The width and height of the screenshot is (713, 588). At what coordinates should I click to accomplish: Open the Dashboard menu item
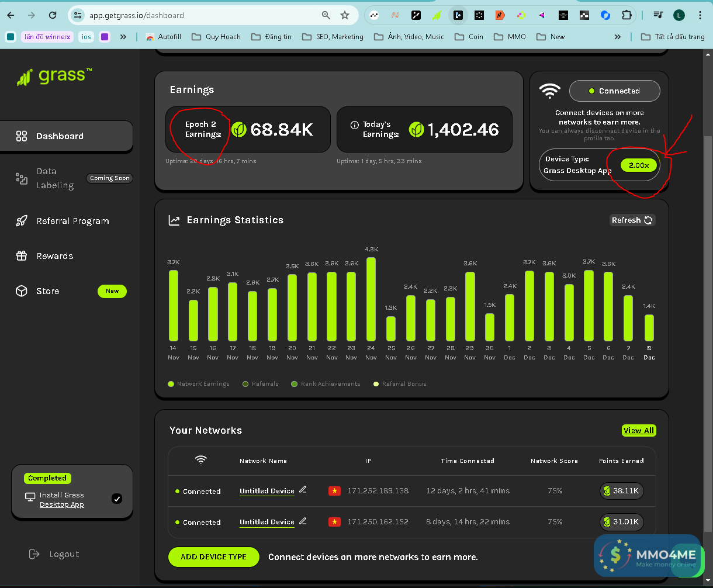(60, 136)
